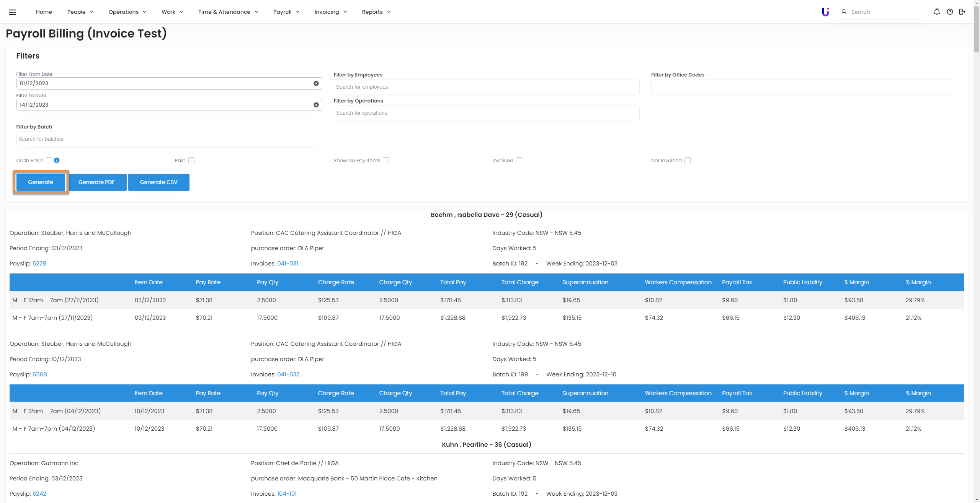The width and height of the screenshot is (980, 503).
Task: Open the Invoicing menu
Action: [331, 12]
